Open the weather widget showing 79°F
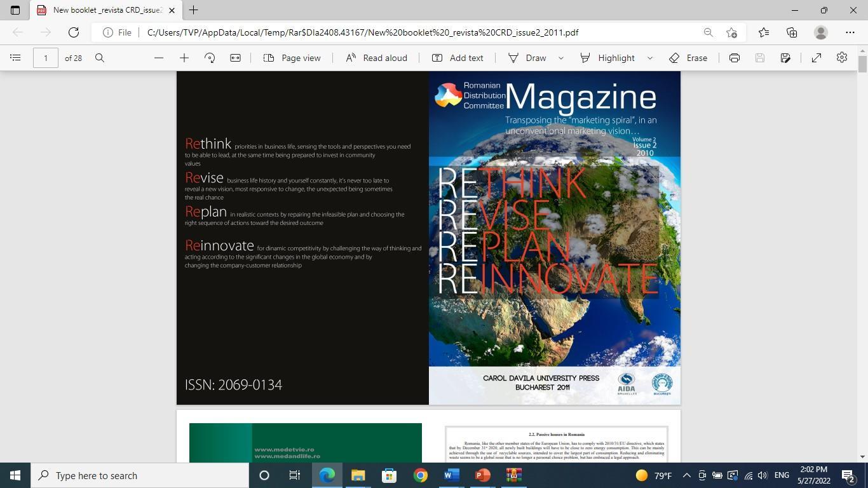868x488 pixels. [654, 475]
